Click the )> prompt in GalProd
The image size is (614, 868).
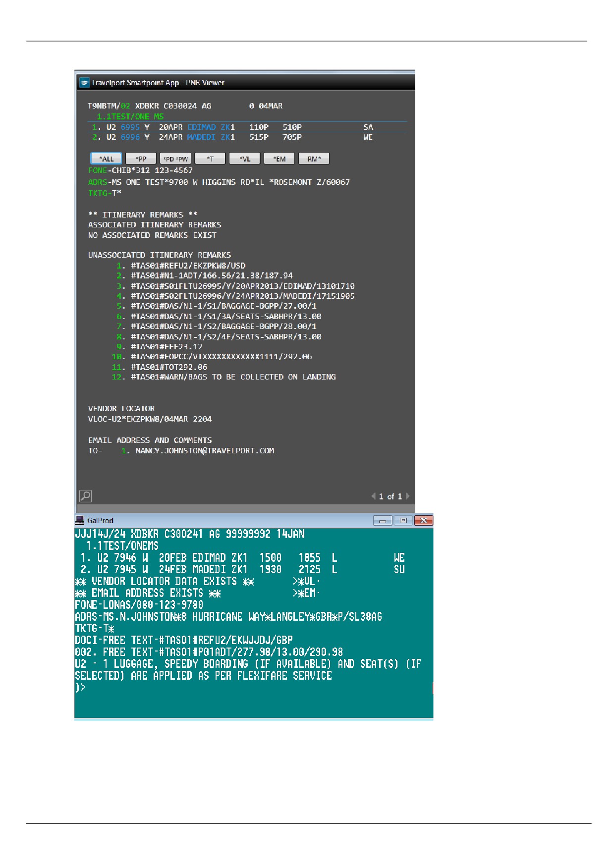80,687
